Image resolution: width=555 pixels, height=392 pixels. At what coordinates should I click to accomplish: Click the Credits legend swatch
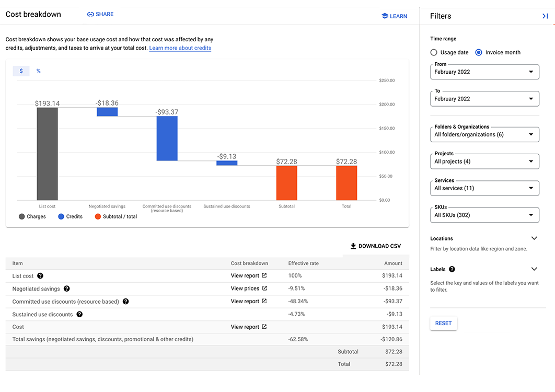click(61, 216)
